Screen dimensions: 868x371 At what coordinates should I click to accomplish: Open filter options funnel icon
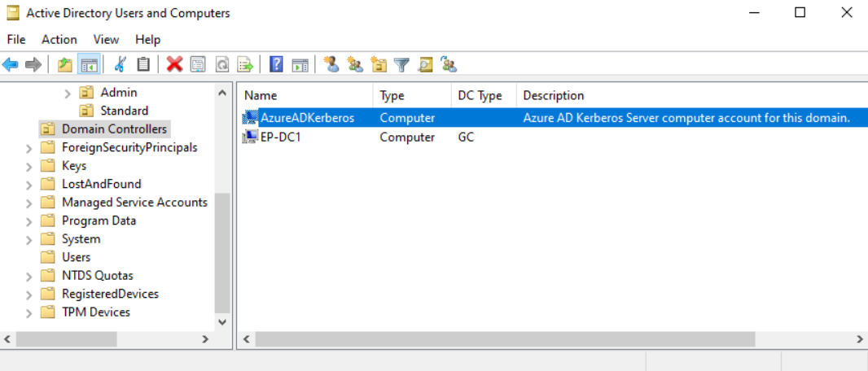coord(401,65)
